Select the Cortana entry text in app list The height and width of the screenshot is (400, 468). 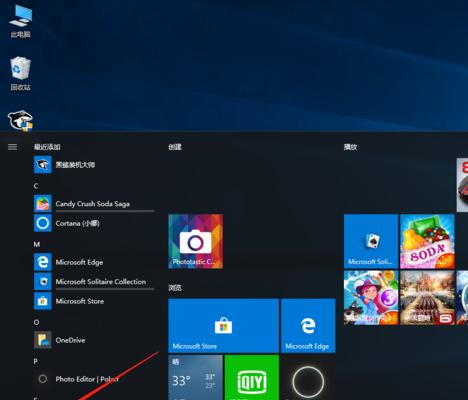[x=77, y=223]
